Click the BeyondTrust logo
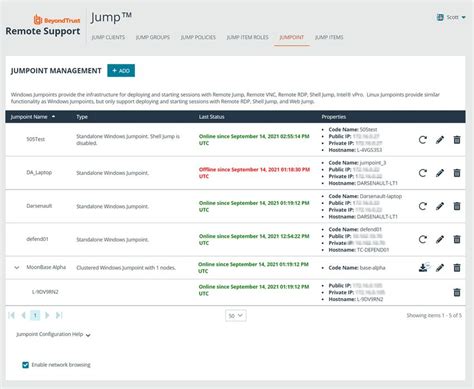 pos(57,20)
